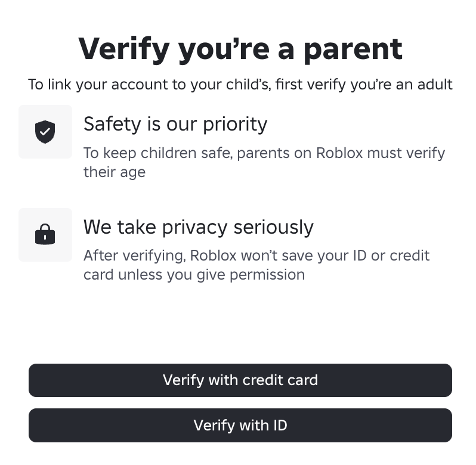476x465 pixels.
Task: Click the word "priority" in the safety heading
Action: (234, 124)
